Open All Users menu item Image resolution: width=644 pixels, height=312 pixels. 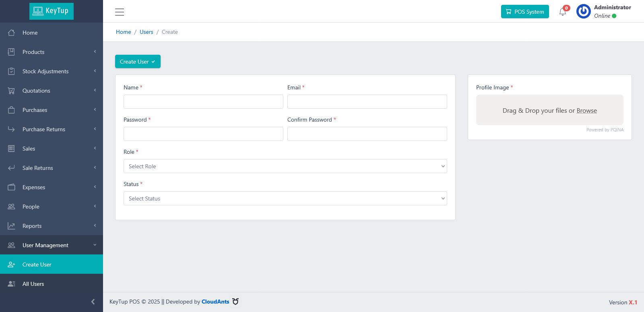(x=33, y=284)
